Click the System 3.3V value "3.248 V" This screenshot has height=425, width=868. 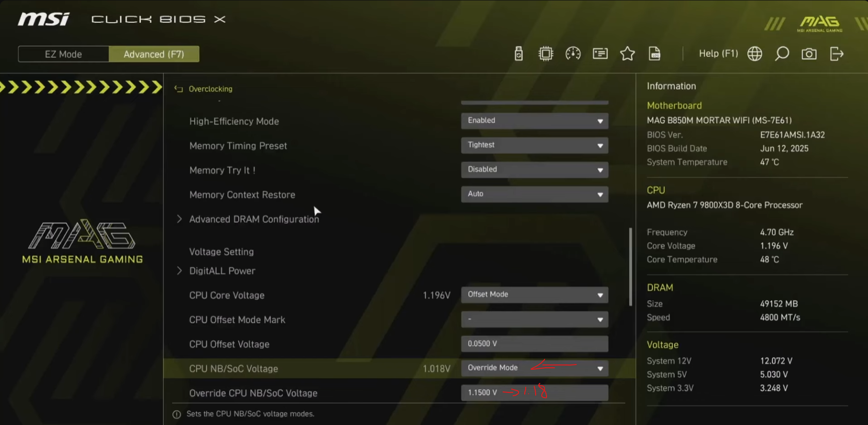(774, 388)
